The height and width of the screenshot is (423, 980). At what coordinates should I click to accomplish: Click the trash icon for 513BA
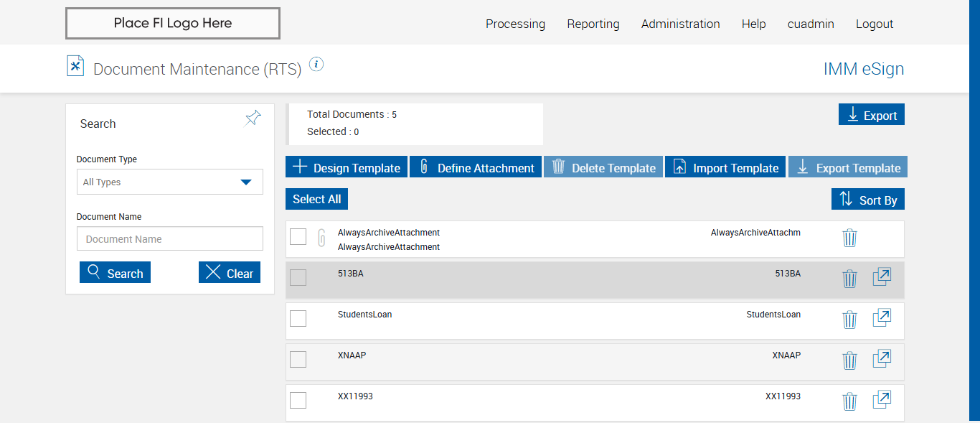click(x=849, y=279)
